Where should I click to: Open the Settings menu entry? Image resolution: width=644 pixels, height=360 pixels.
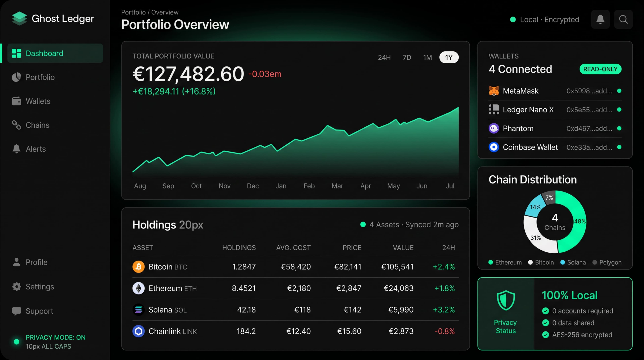coord(40,287)
